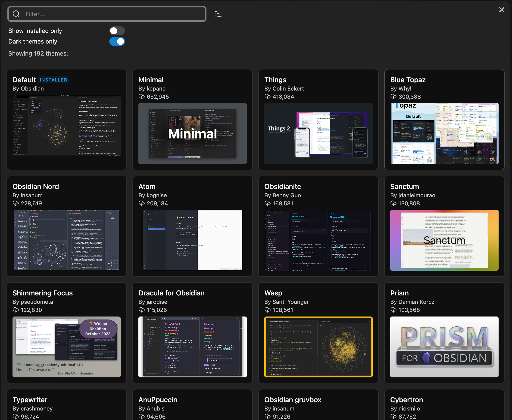
Task: Select the Atom theme title
Action: tap(147, 187)
